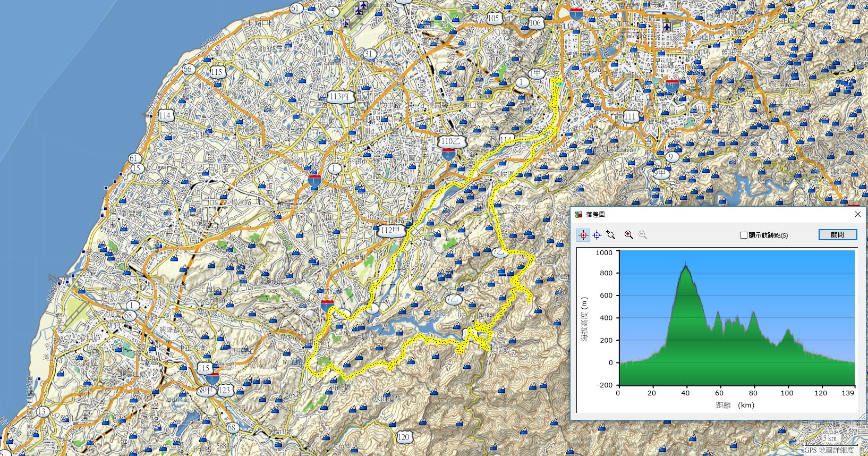Click the GPS 地圖詳細度 label
Image resolution: width=868 pixels, height=456 pixels.
(x=828, y=450)
